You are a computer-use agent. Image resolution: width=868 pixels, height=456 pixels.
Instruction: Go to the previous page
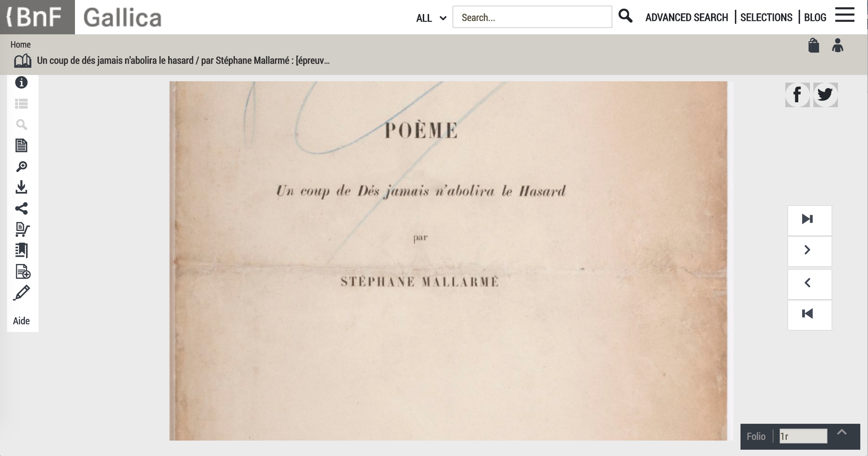(810, 284)
